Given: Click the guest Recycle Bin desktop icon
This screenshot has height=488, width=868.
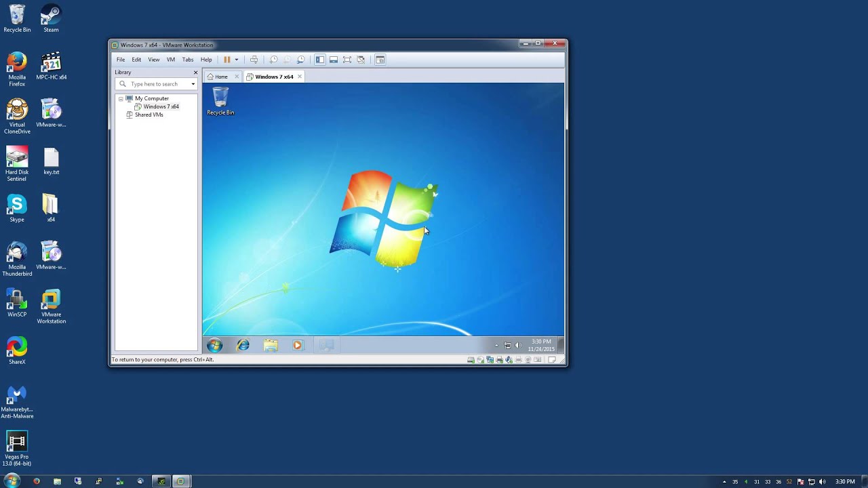Looking at the screenshot, I should tap(220, 101).
